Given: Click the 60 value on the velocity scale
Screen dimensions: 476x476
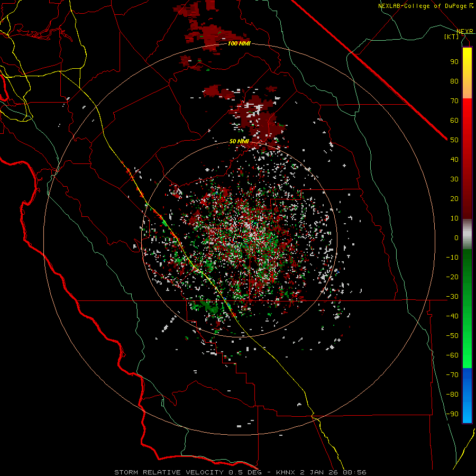Looking at the screenshot, I should click(454, 120).
